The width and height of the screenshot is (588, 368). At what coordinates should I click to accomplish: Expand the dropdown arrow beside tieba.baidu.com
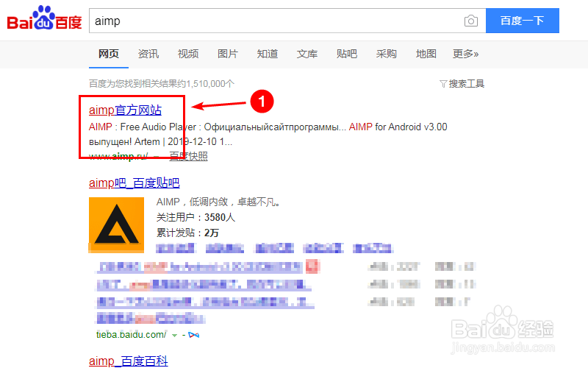point(174,335)
